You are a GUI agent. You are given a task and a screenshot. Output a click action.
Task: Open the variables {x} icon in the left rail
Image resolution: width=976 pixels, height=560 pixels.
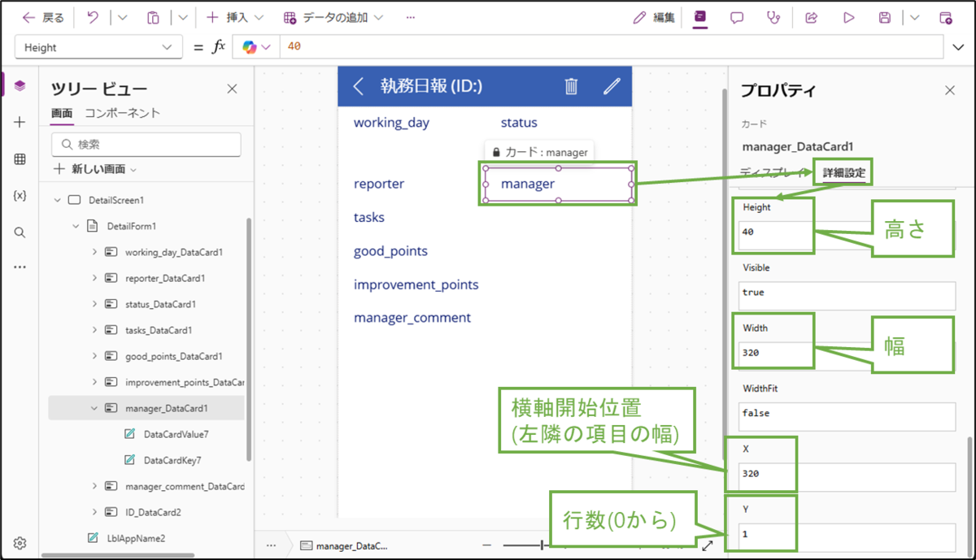pyautogui.click(x=20, y=196)
